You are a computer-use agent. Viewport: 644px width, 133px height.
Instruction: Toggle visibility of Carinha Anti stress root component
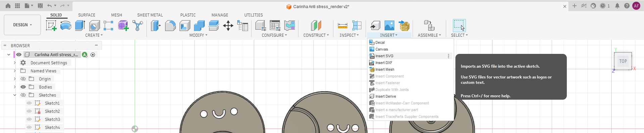(x=19, y=55)
